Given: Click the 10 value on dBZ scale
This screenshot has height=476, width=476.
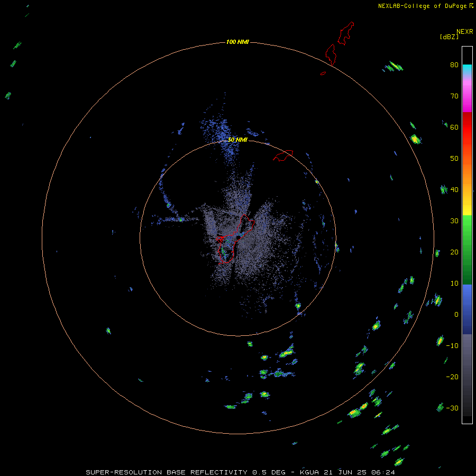Looking at the screenshot, I should point(454,283).
